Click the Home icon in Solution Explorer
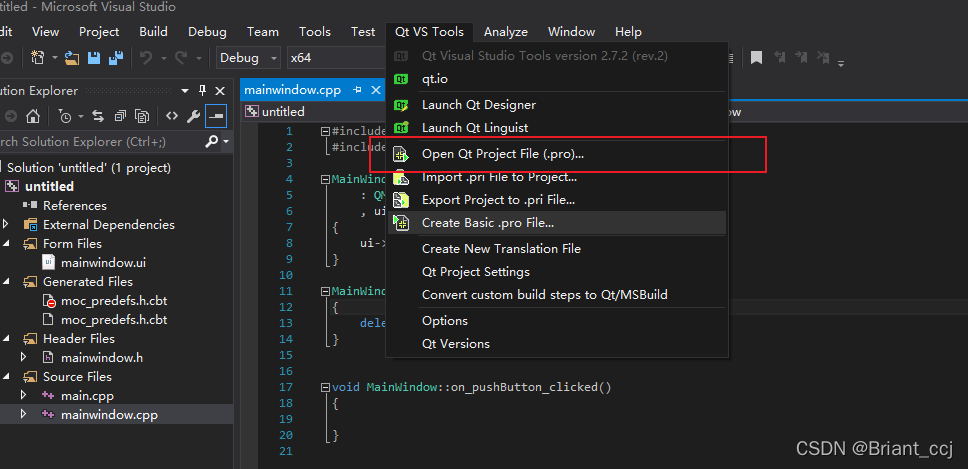The height and width of the screenshot is (469, 968). tap(33, 116)
